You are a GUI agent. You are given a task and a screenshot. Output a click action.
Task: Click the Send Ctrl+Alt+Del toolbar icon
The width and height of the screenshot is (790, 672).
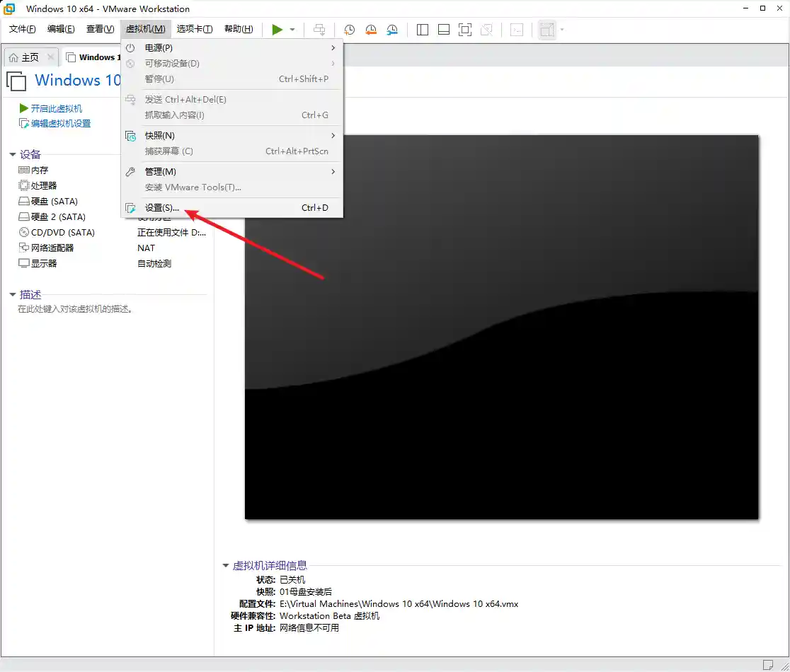point(319,30)
